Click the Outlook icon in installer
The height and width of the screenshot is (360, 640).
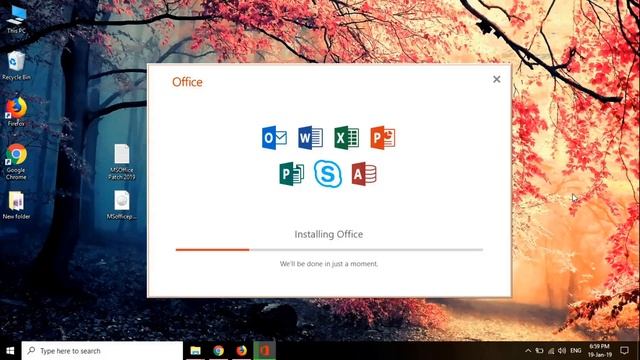point(274,138)
